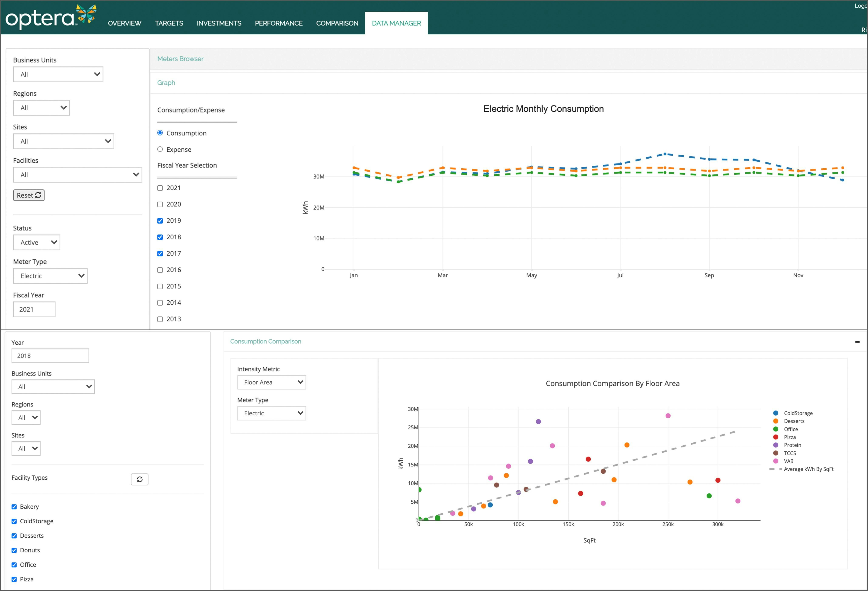The image size is (868, 591).
Task: Open the Comparison tab
Action: (x=337, y=23)
